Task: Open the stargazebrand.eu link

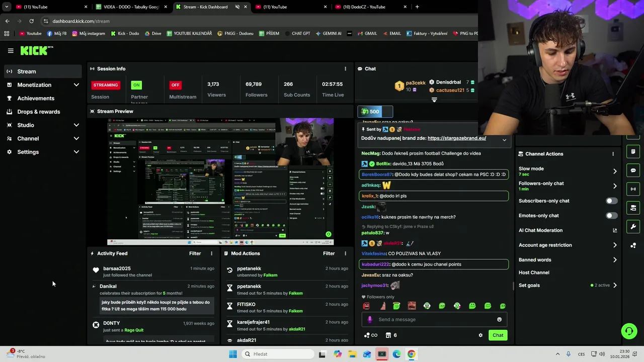Action: tap(457, 138)
